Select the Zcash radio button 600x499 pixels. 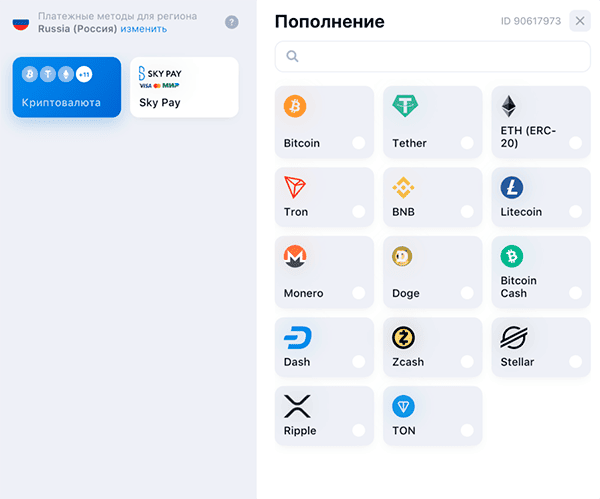coord(467,362)
